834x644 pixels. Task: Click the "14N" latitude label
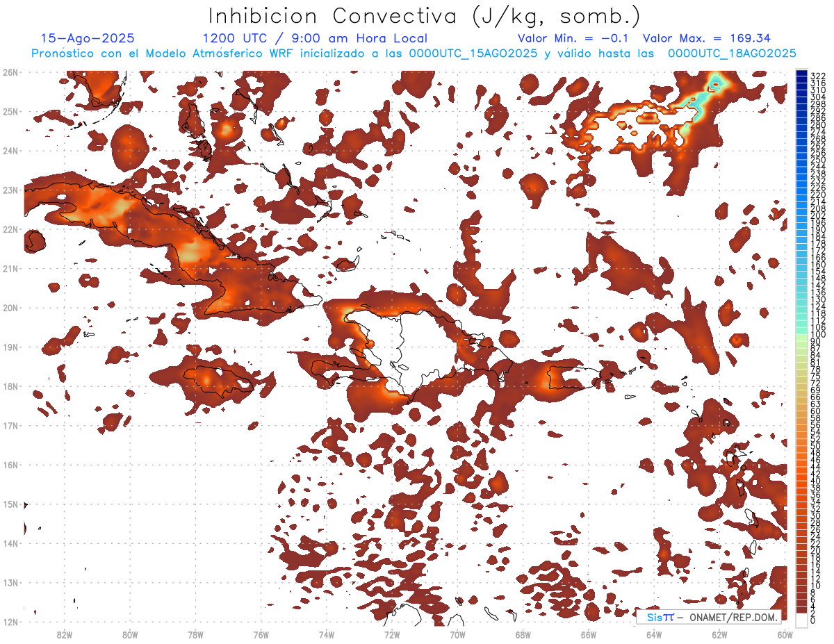tap(10, 543)
